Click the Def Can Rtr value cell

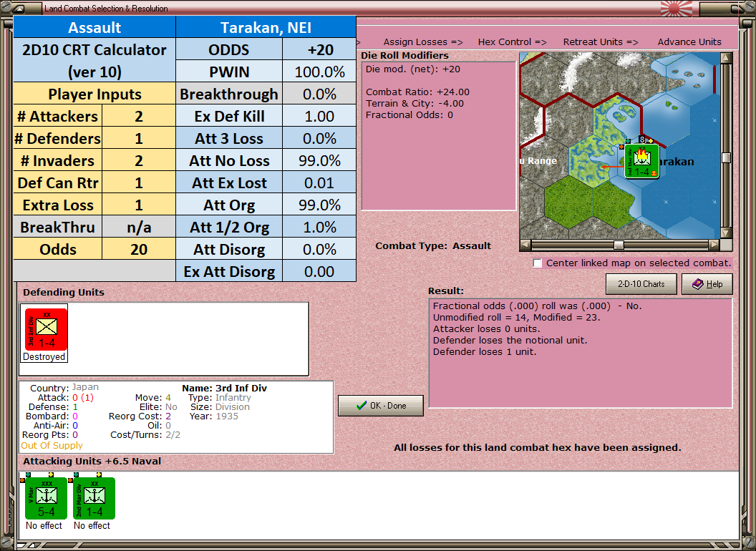(x=139, y=182)
